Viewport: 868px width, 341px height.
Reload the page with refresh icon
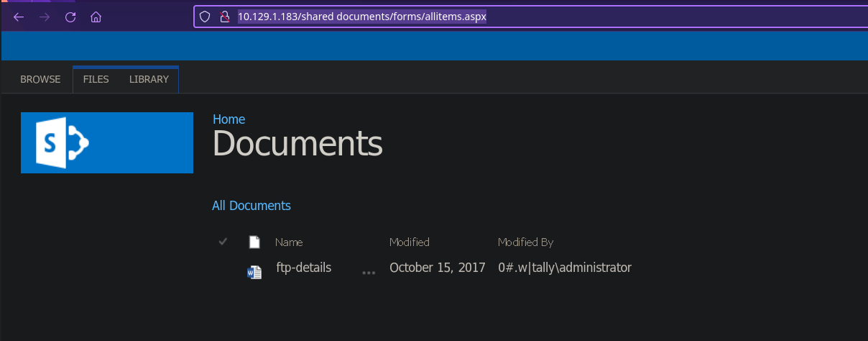[x=70, y=17]
